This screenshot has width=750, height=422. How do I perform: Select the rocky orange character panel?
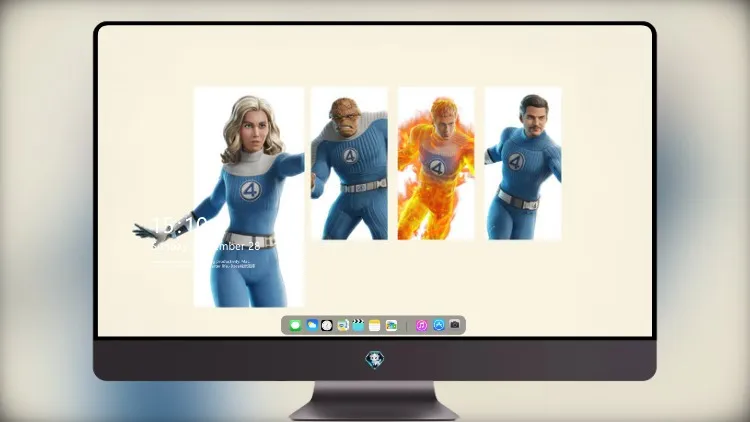tap(349, 163)
